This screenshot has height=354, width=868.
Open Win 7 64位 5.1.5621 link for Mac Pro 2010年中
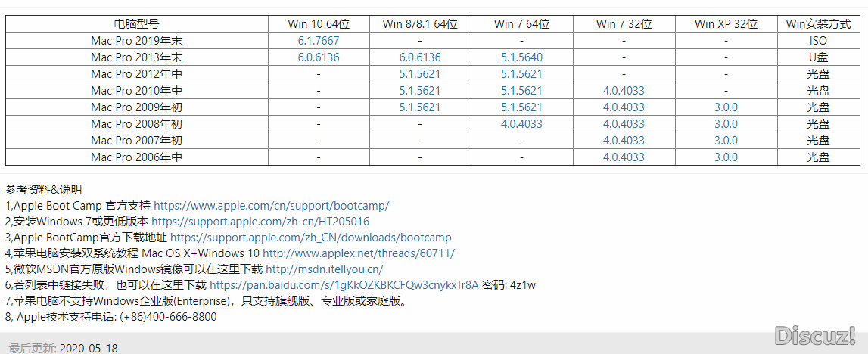521,91
